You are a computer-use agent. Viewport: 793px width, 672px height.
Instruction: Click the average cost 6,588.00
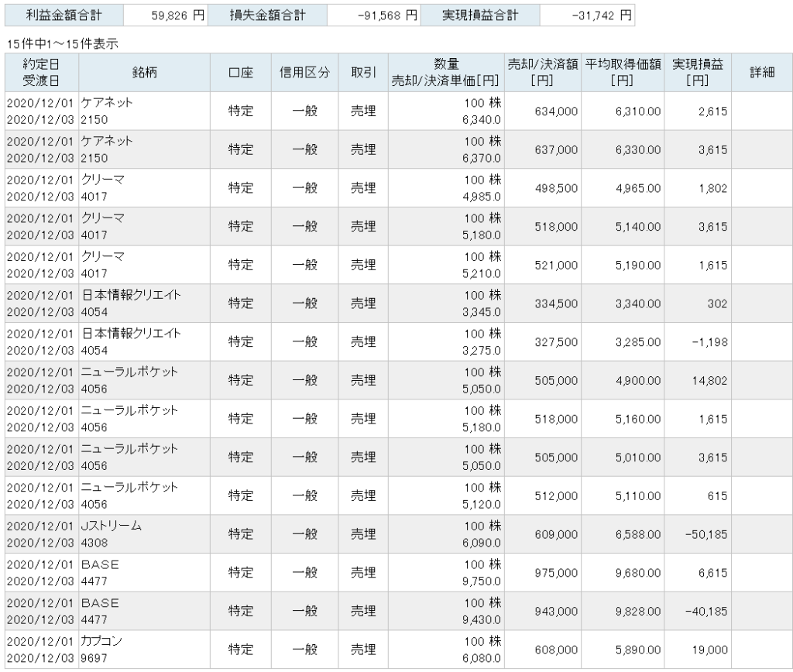(638, 534)
